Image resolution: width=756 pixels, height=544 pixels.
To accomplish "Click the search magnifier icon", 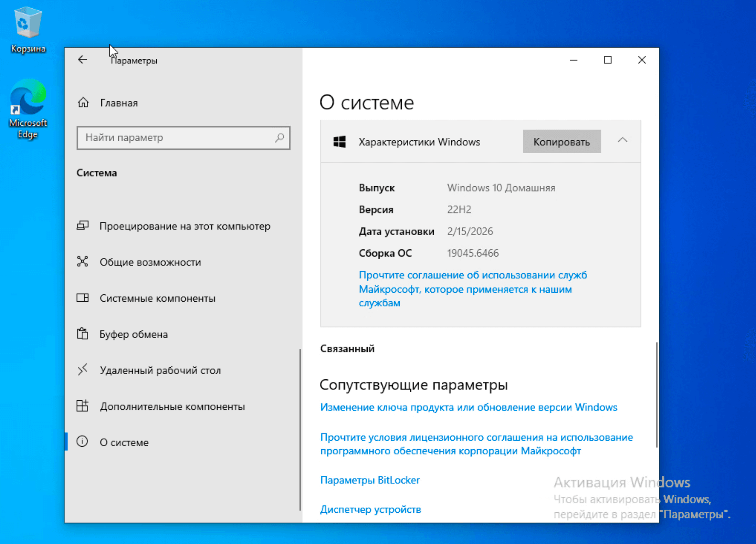I will [279, 138].
